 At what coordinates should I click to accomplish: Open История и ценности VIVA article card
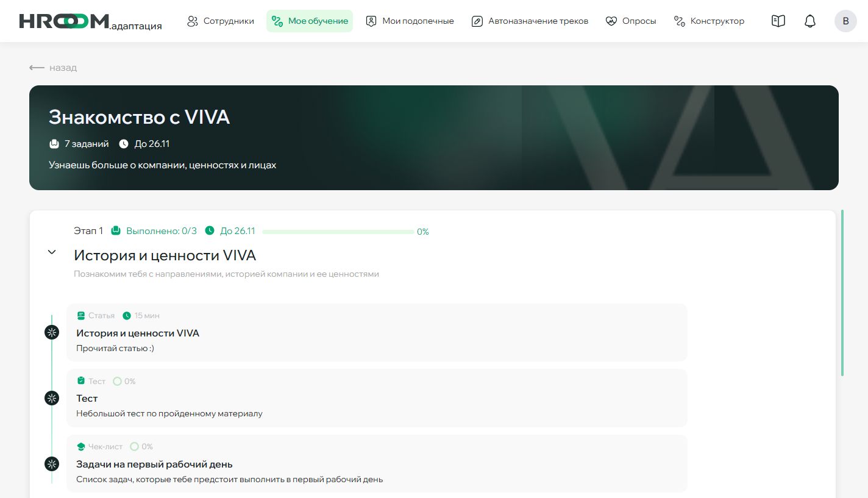(x=377, y=333)
